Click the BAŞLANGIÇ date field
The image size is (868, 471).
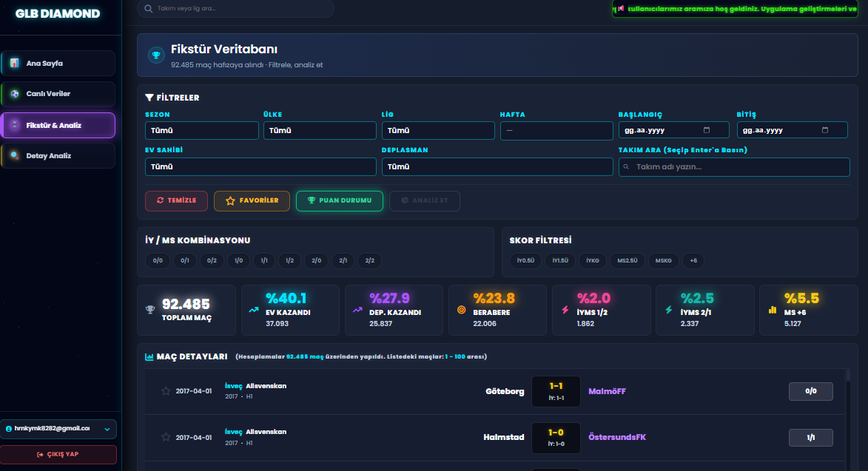673,130
